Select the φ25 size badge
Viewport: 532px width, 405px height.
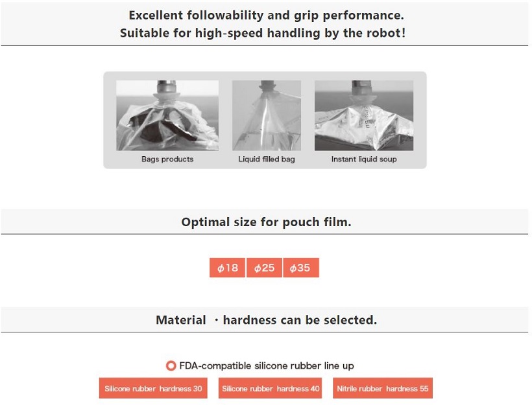(264, 268)
